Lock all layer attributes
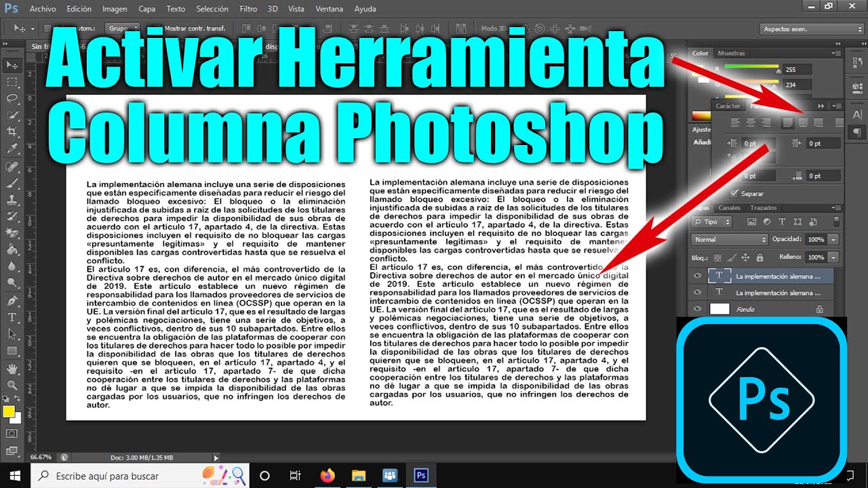 (x=759, y=258)
